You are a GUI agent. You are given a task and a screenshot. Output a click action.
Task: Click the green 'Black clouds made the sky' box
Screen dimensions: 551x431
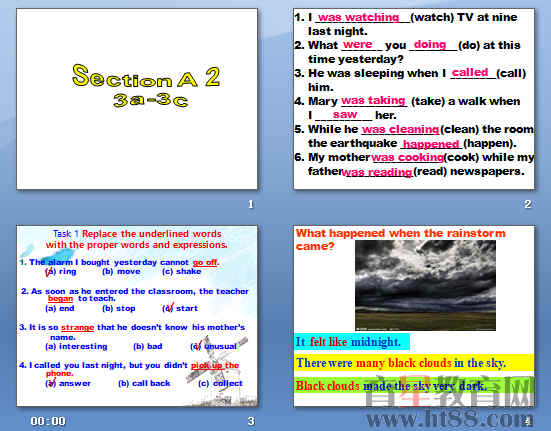point(414,386)
